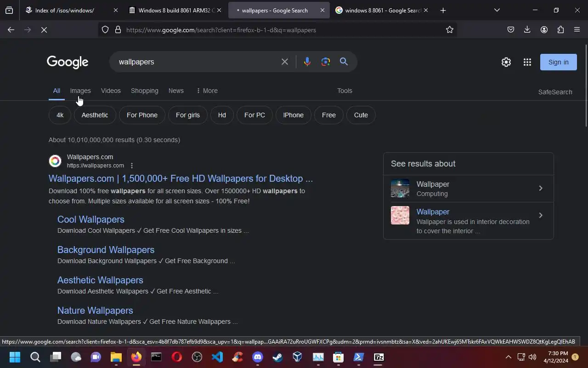
Task: Open options for Wallpapers.com result
Action: click(132, 166)
